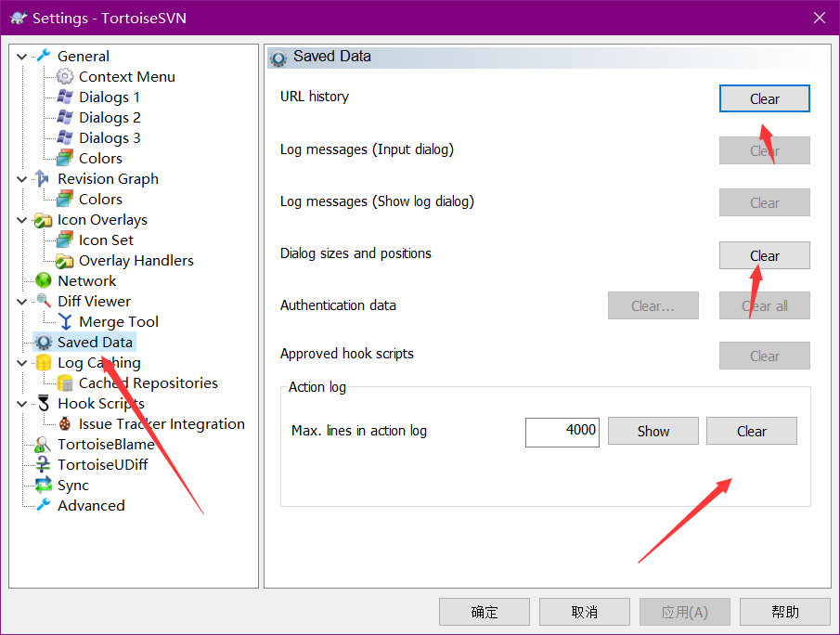Click the Cached Repositories icon
Image resolution: width=840 pixels, height=635 pixels.
(x=65, y=383)
